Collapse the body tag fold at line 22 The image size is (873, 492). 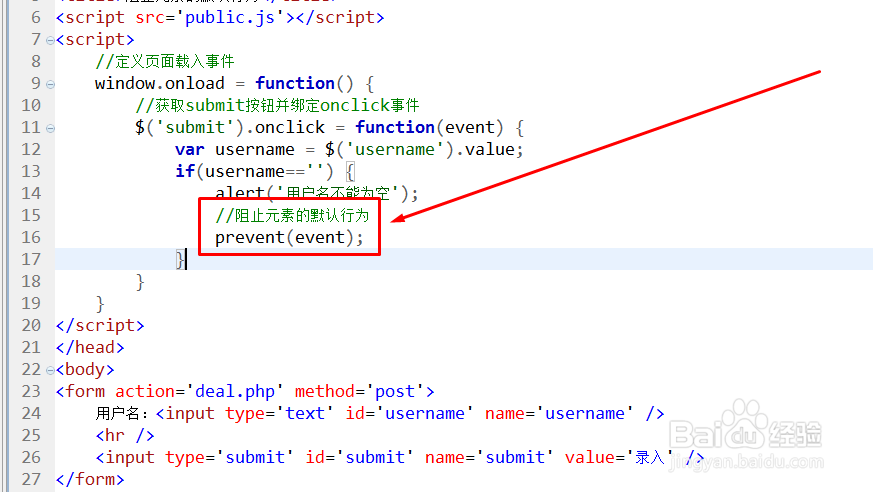[51, 370]
